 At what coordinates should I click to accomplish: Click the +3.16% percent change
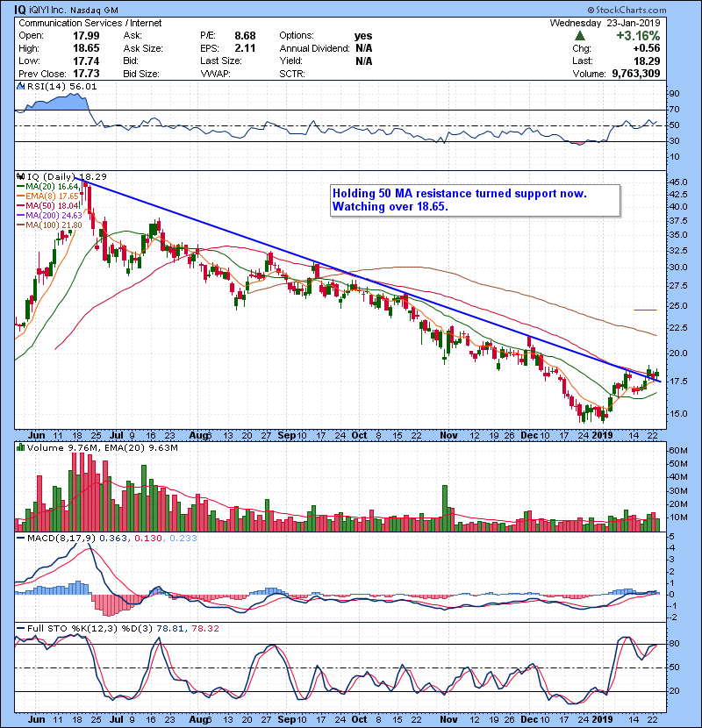638,36
